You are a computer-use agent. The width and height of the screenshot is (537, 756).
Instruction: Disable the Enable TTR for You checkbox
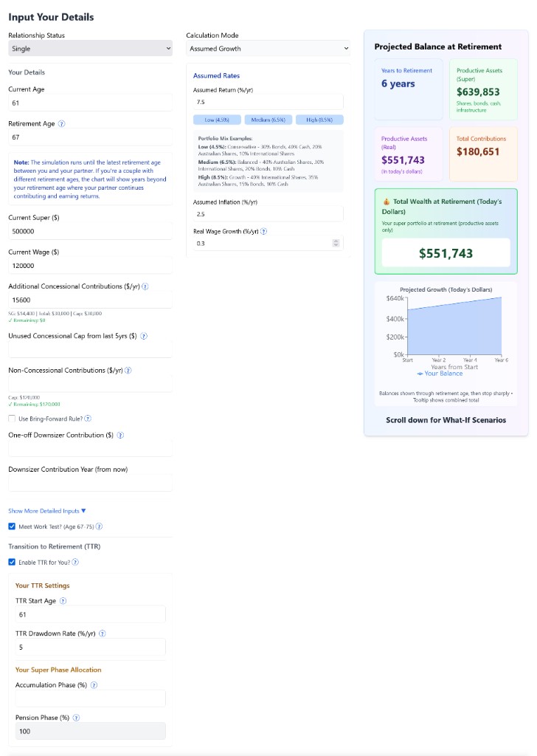point(12,562)
